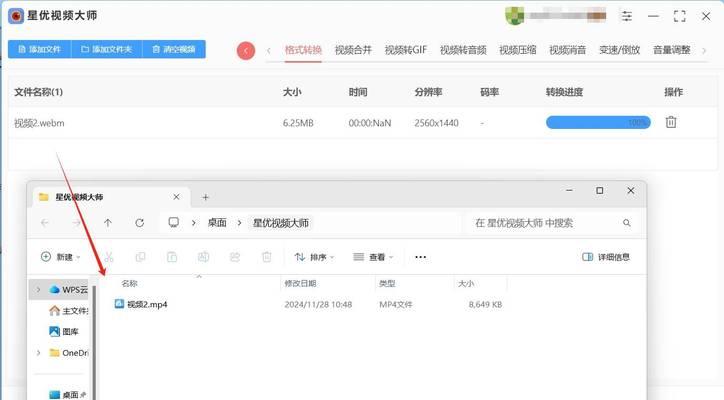Click the Explorer up-one-level arrow
The height and width of the screenshot is (400, 724).
(x=108, y=223)
